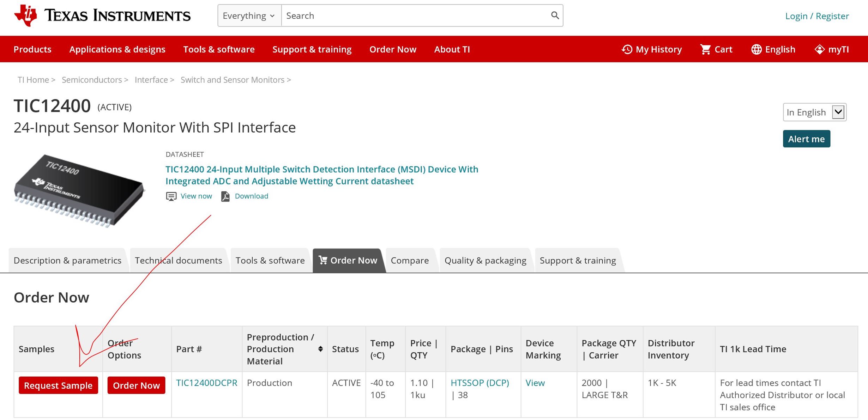Click the globe language icon
The height and width of the screenshot is (420, 868).
pyautogui.click(x=756, y=49)
